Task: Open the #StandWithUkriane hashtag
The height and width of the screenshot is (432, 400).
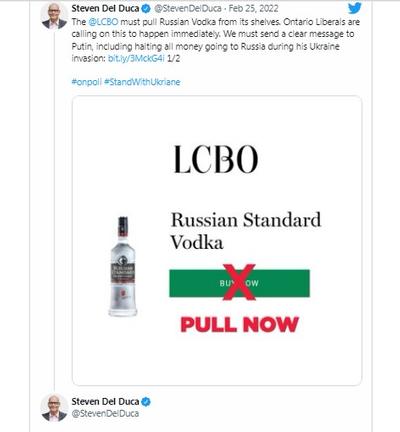Action: click(142, 82)
